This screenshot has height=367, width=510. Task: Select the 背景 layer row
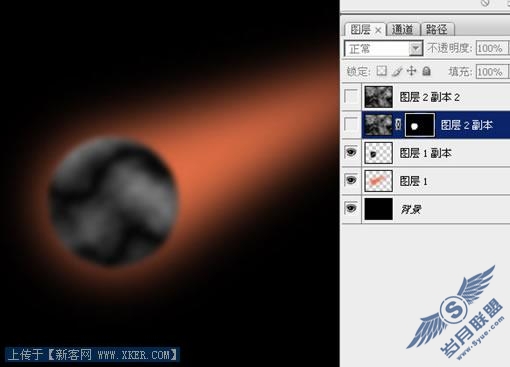point(425,209)
